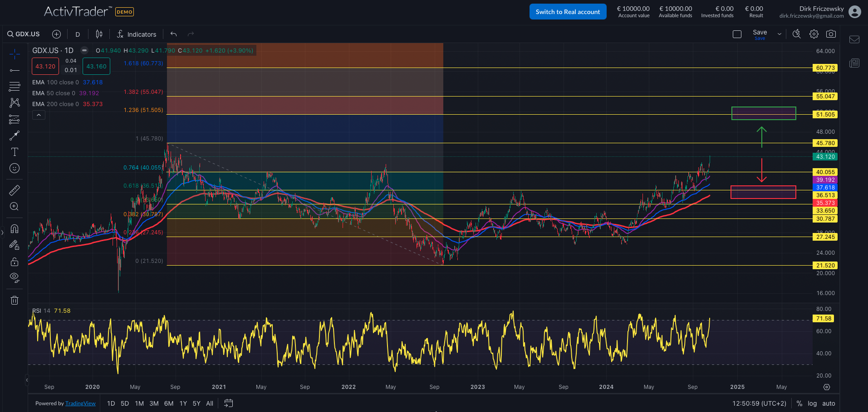Hide all drawings using the eye icon
This screenshot has height=412, width=868.
15,277
